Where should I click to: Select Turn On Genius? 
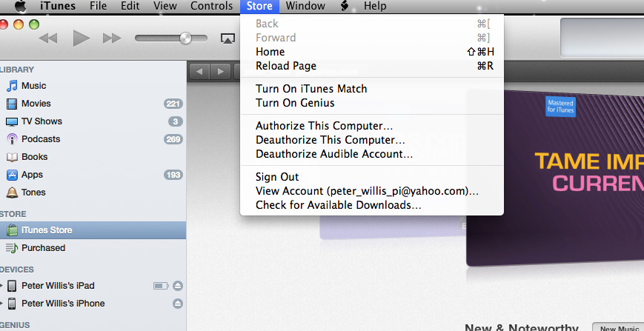point(372,102)
